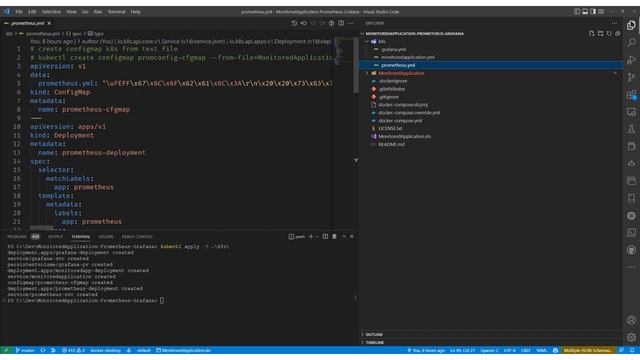The image size is (640, 360).
Task: Split the editor to the right
Action: tap(341, 23)
